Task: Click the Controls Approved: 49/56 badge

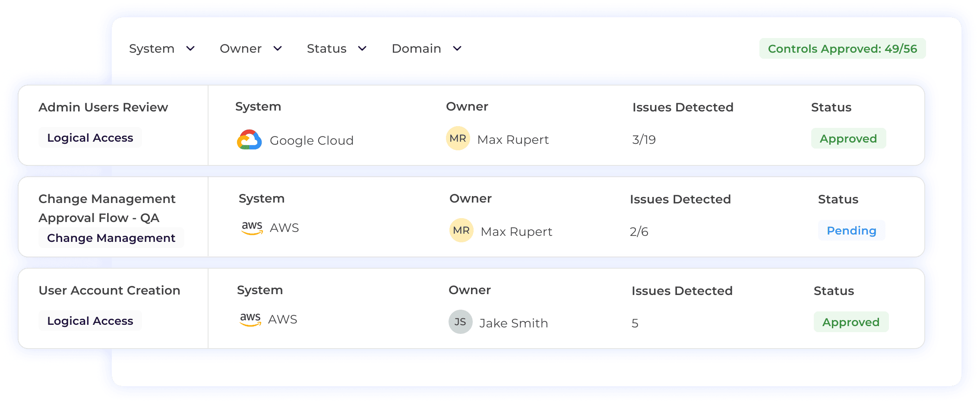Action: click(x=842, y=49)
